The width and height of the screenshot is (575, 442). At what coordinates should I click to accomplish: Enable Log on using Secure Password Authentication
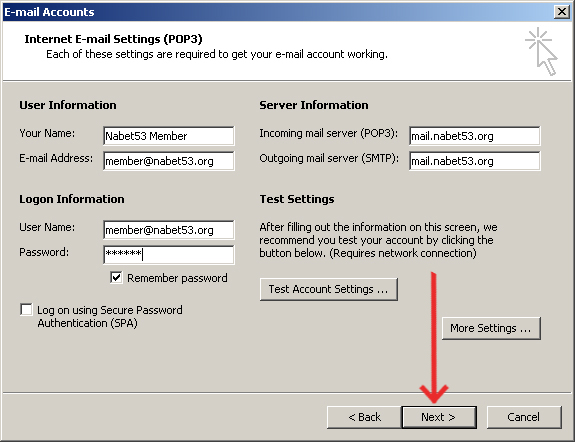[x=26, y=310]
